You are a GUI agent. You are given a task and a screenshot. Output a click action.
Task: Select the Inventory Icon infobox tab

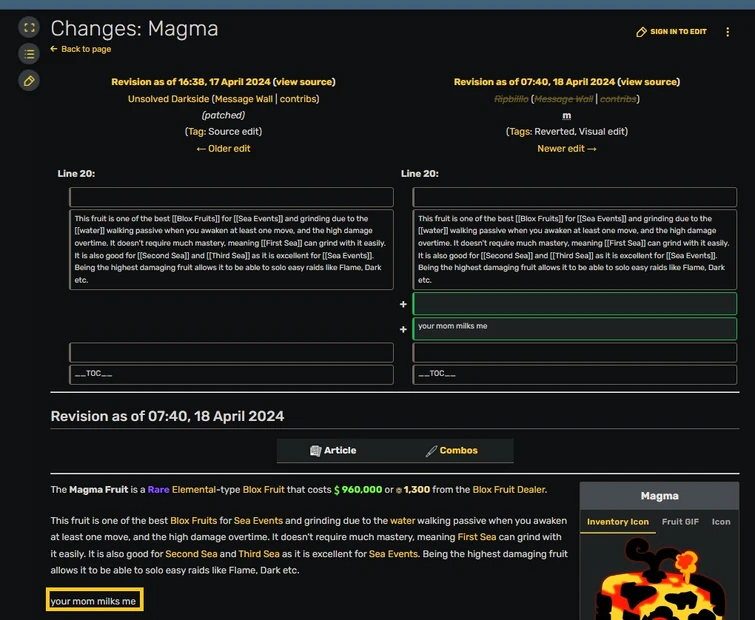coord(618,522)
